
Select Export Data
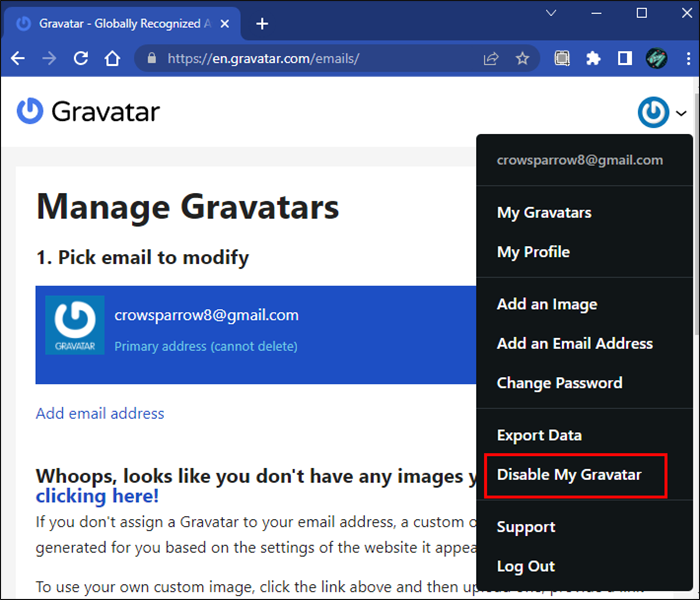pos(539,435)
